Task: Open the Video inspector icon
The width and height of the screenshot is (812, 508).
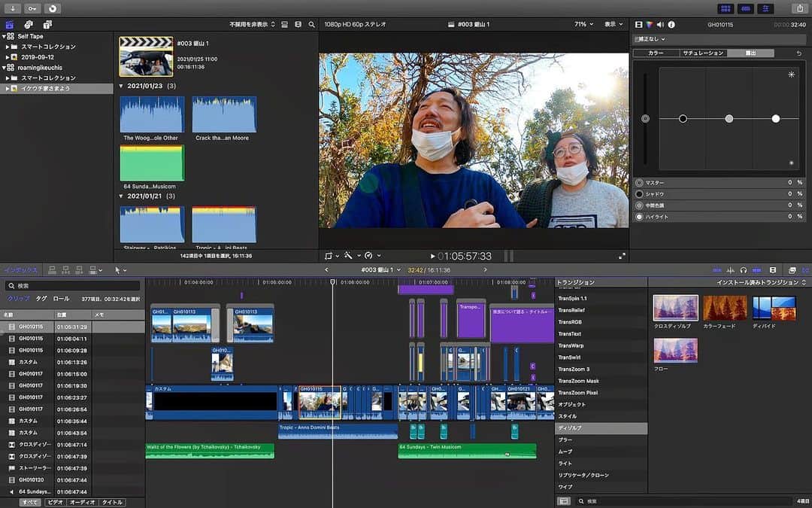Action: [x=638, y=24]
